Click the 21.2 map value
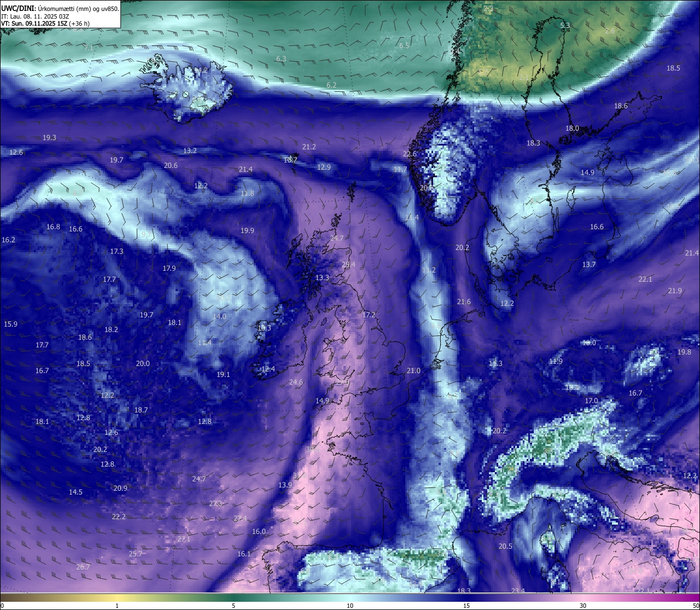This screenshot has width=700, height=610. click(309, 147)
